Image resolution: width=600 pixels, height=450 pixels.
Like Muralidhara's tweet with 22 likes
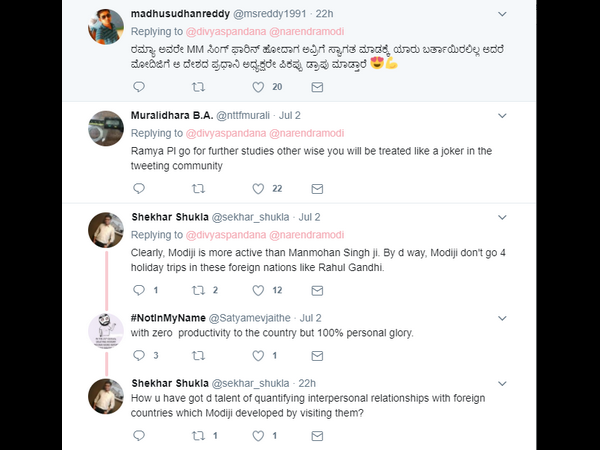click(x=258, y=188)
